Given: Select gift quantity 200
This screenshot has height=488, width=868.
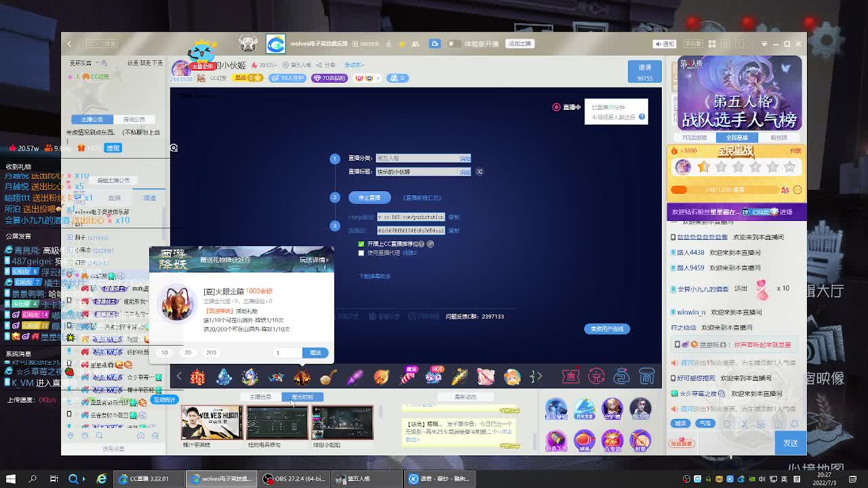Looking at the screenshot, I should pos(211,352).
